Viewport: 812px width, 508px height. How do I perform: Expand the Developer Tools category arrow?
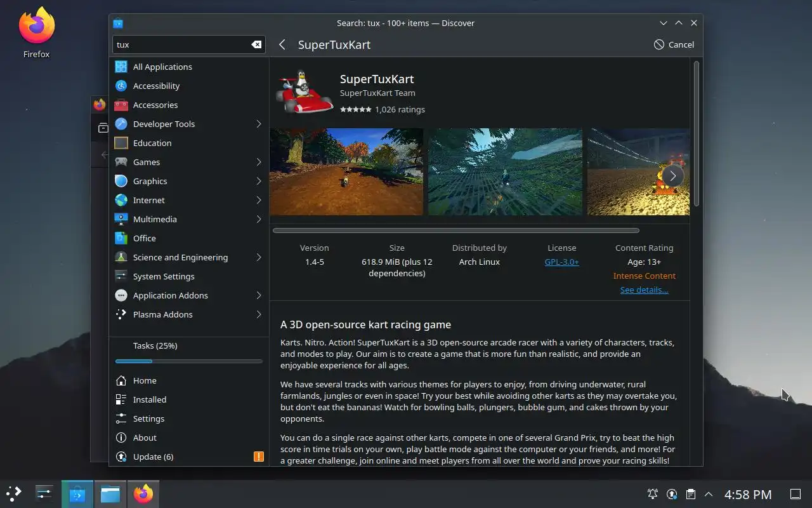(x=259, y=124)
